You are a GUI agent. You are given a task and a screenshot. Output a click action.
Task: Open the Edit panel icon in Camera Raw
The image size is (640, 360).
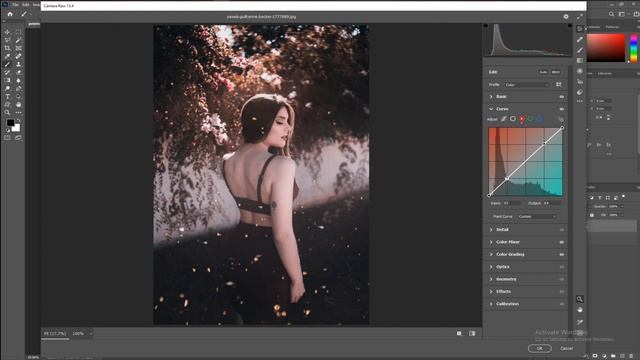pos(580,29)
